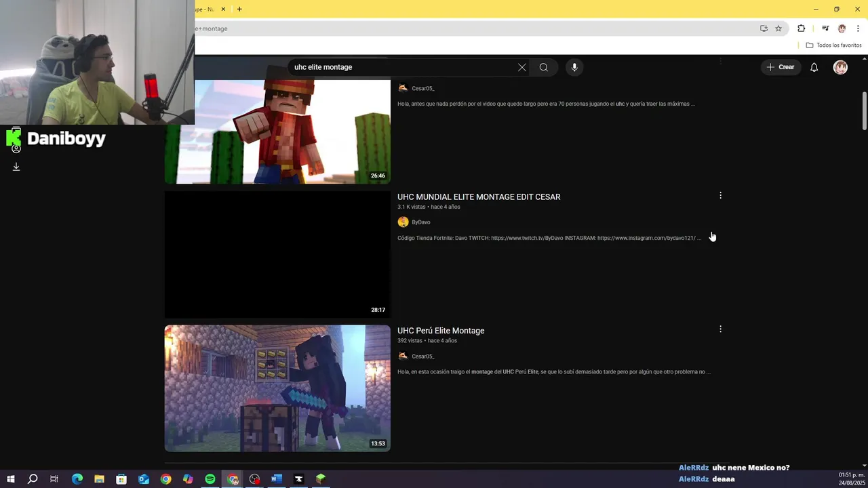This screenshot has height=488, width=868.
Task: Click ByDavo channel avatar
Action: [x=403, y=222]
